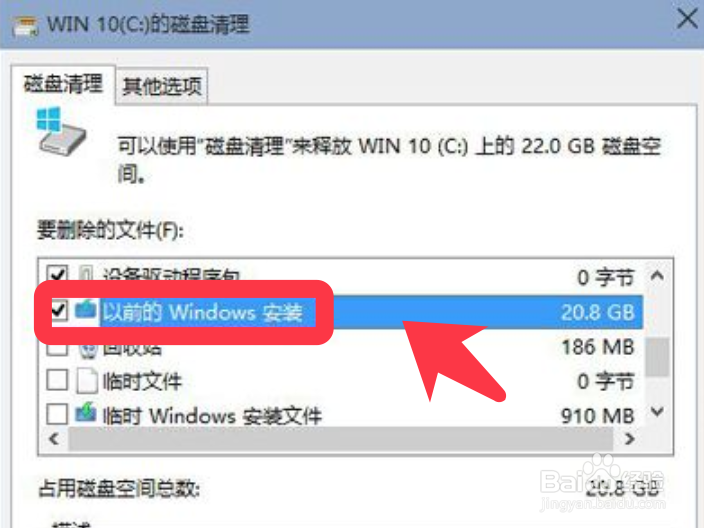Click the Disk Cleanup title bar icon
Screen dimensions: 704x528
(x=25, y=26)
